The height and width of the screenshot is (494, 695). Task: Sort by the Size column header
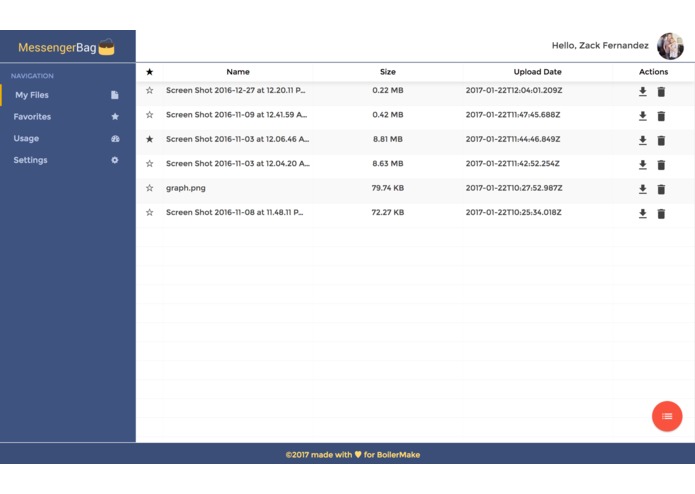coord(388,72)
